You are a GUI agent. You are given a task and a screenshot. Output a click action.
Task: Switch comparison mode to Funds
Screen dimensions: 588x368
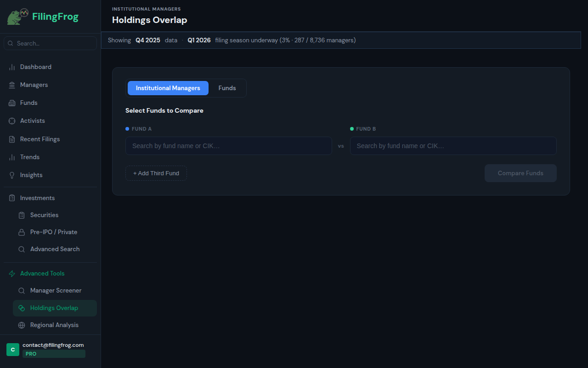[227, 88]
